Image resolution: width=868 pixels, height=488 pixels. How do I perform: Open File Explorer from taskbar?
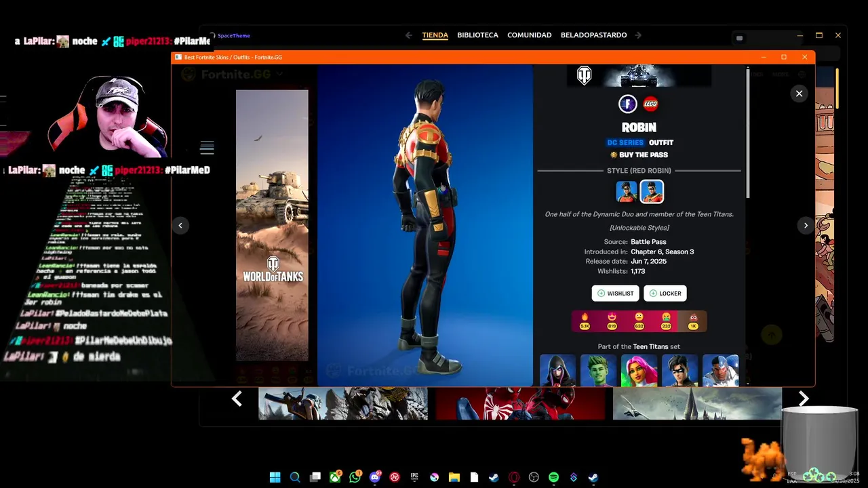click(454, 477)
